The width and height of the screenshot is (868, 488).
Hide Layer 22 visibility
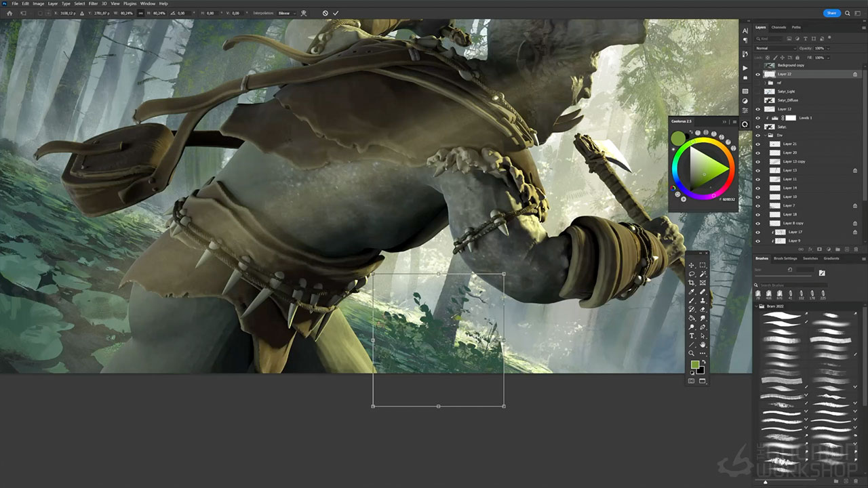click(x=758, y=74)
